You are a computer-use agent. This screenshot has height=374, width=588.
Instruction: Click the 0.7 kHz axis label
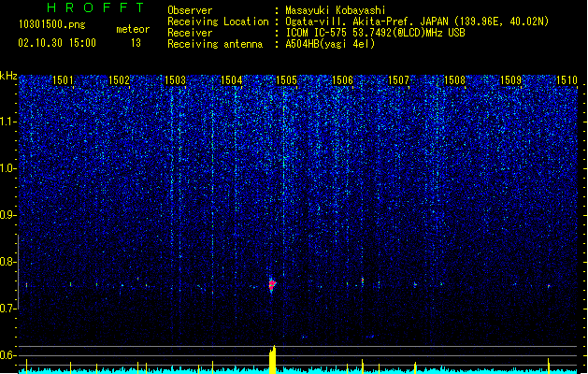coord(8,309)
